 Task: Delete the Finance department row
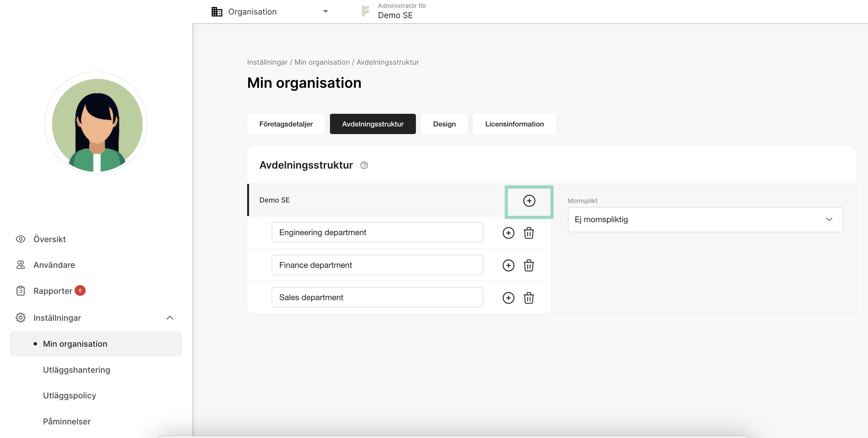(528, 265)
